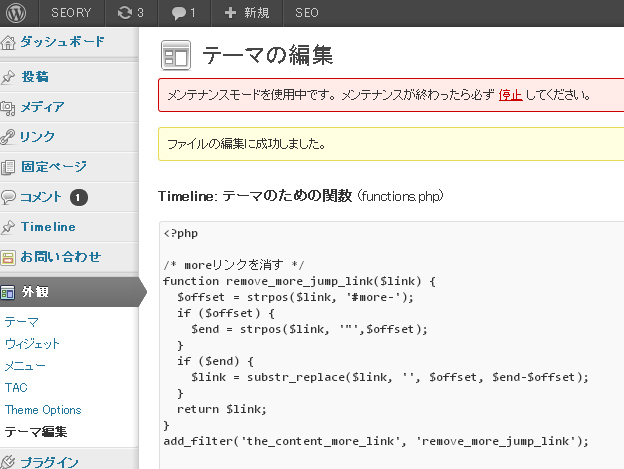Open the SEO toolbar menu
Image resolution: width=624 pixels, height=469 pixels.
[307, 14]
